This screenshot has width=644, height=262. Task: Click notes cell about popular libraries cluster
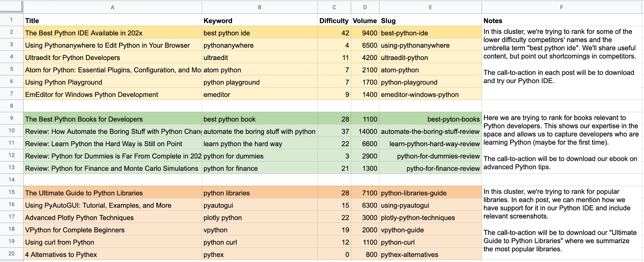click(561, 223)
